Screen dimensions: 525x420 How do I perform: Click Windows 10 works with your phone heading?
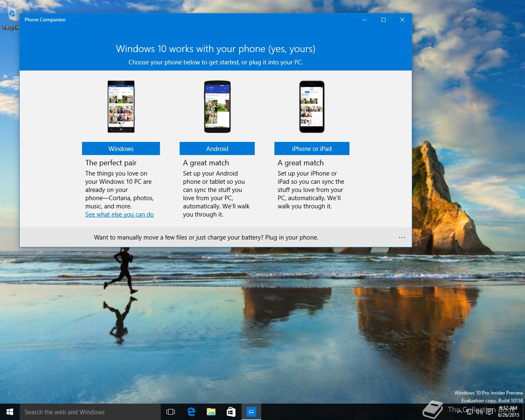(x=216, y=49)
